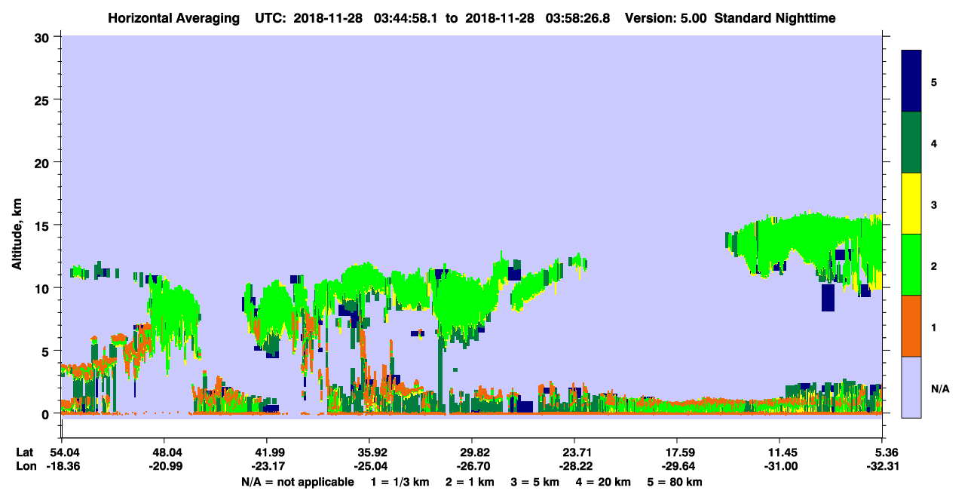This screenshot has height=503, width=980.
Task: Click the '4 = 20 km' legend note
Action: click(x=604, y=482)
